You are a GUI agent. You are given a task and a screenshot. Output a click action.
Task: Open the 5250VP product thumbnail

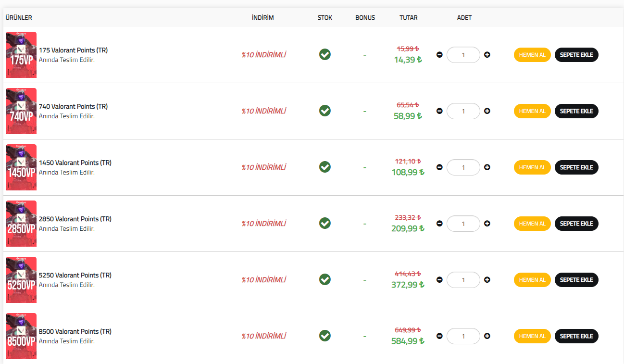pos(21,280)
